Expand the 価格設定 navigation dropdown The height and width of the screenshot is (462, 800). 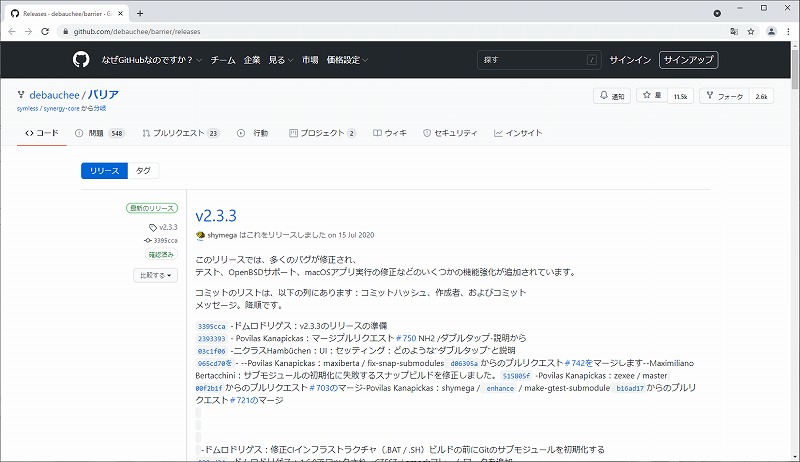click(347, 60)
